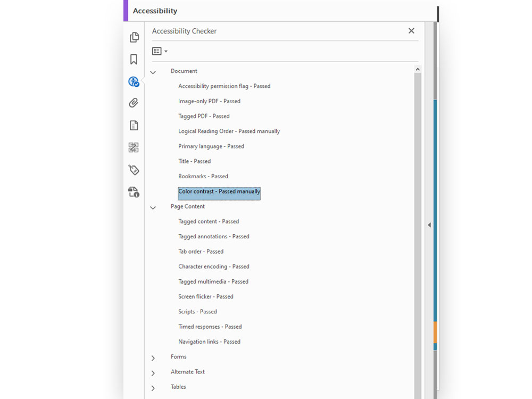Select the Document tree heading
Screen dimensions: 532x399
click(x=184, y=71)
